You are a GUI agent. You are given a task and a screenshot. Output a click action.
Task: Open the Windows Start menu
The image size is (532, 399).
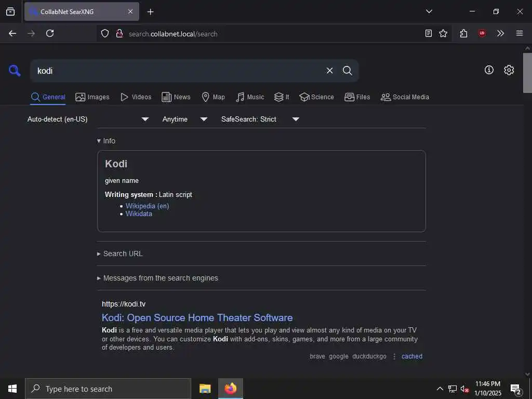12,389
